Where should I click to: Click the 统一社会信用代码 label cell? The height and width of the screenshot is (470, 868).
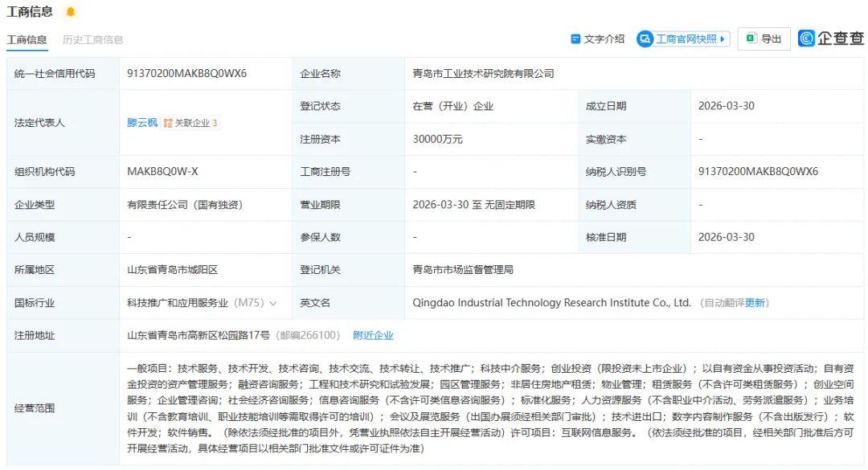tap(63, 74)
